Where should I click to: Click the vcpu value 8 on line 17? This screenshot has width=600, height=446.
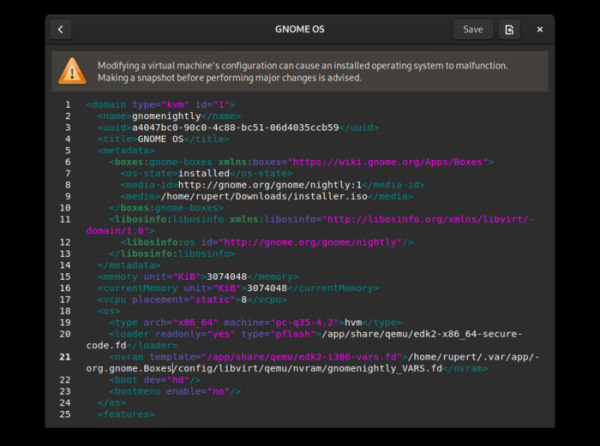pos(242,299)
